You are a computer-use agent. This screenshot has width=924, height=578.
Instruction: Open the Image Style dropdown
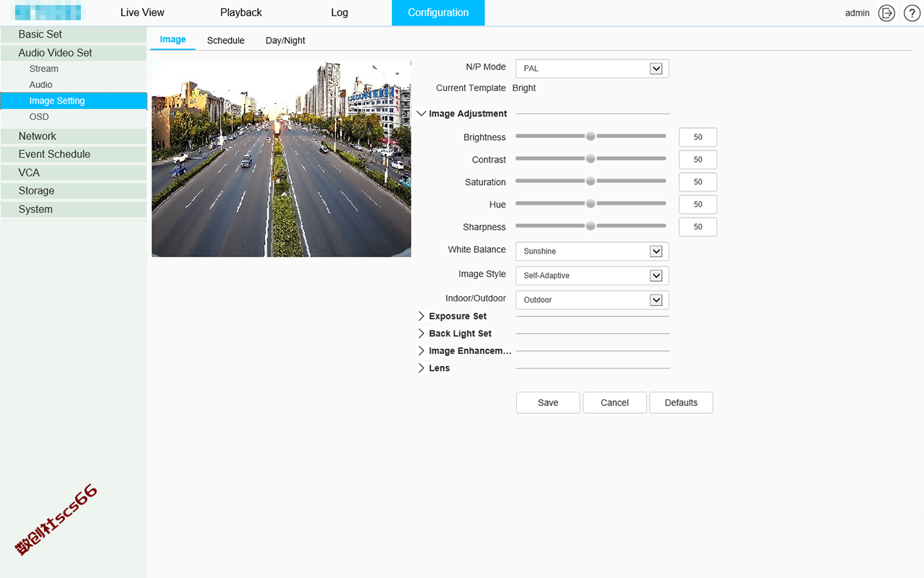click(x=592, y=275)
